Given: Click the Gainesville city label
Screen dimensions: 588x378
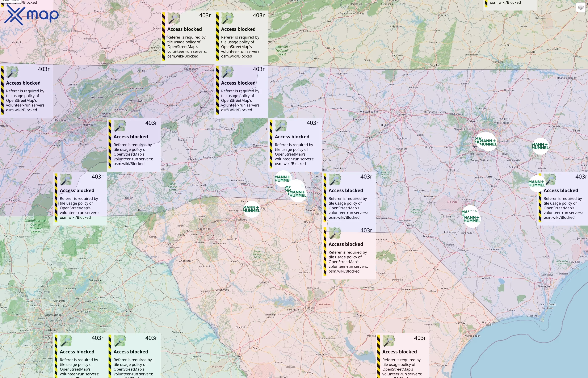Looking at the screenshot, I should (95, 280).
